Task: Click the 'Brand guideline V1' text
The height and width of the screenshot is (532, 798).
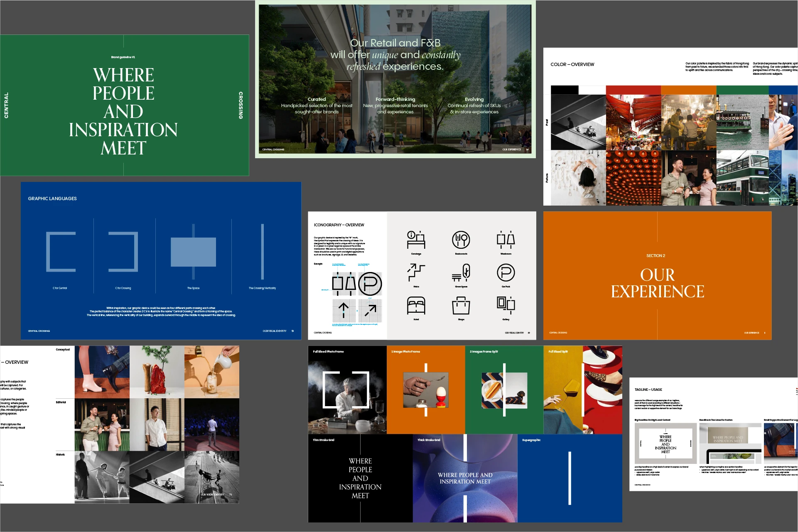Action: (x=123, y=57)
